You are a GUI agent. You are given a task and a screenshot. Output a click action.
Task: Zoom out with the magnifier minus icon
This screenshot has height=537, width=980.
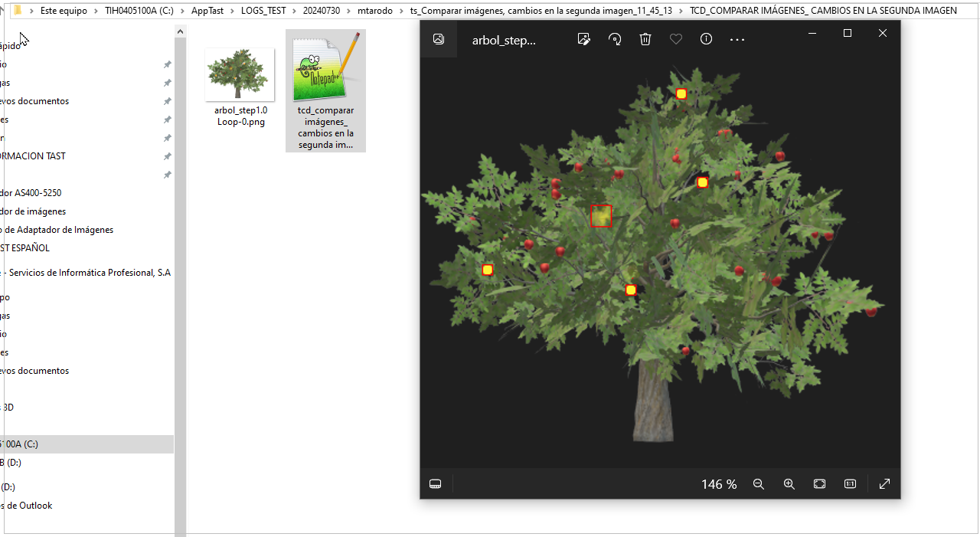click(x=759, y=484)
